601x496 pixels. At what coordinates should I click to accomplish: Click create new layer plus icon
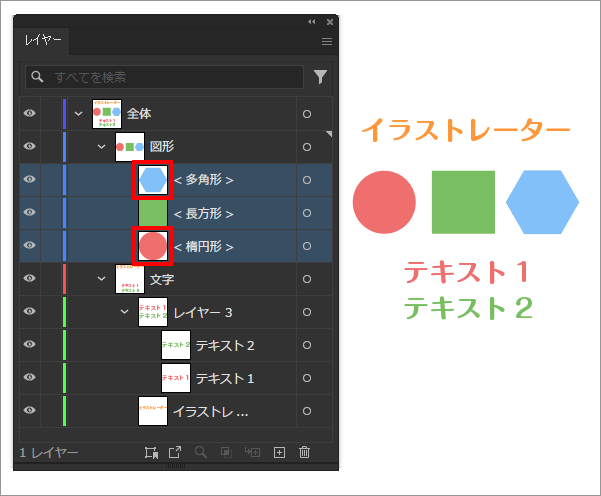[x=279, y=453]
